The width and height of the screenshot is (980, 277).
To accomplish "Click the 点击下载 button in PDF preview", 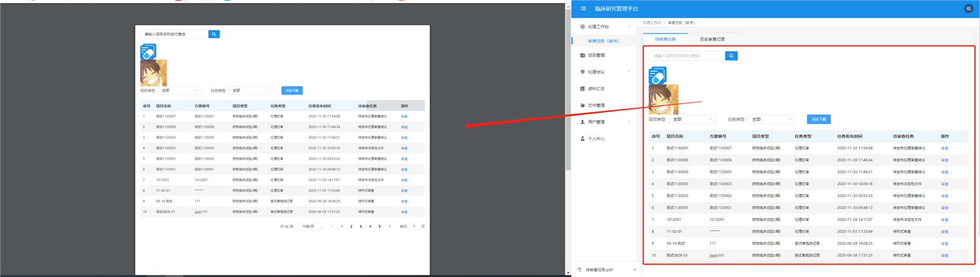I will coord(292,91).
